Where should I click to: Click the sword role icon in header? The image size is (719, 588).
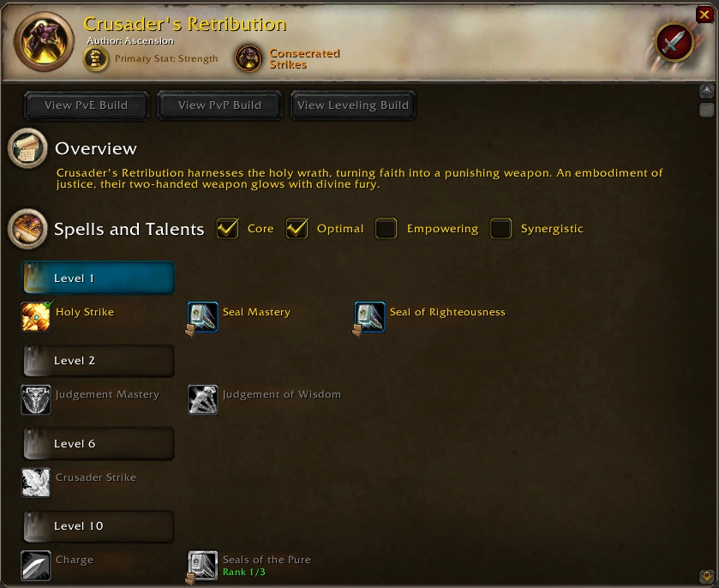(674, 42)
